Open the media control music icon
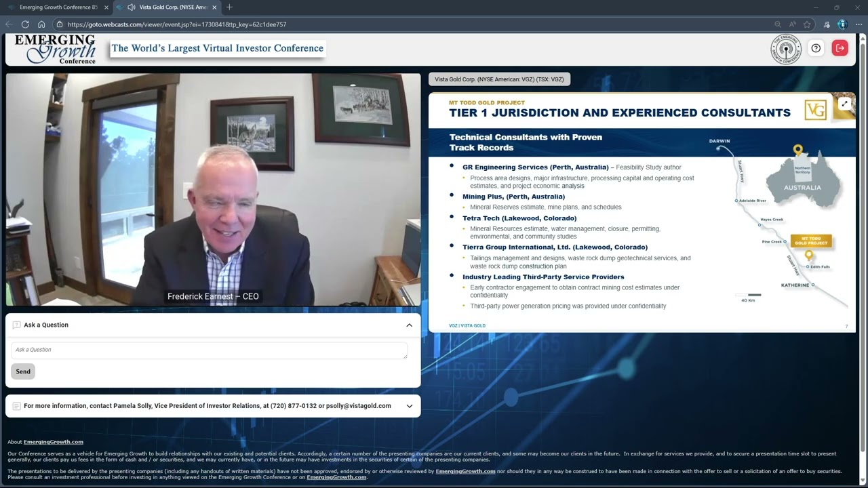Image resolution: width=868 pixels, height=488 pixels. (x=827, y=24)
